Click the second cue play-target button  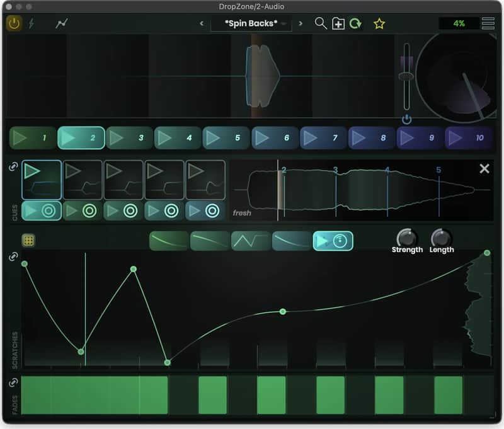[x=83, y=211]
